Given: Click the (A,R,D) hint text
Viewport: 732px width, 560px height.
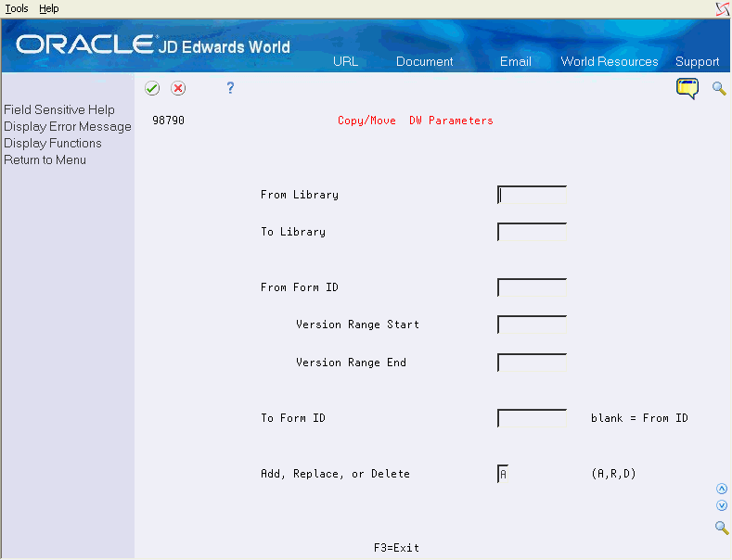Looking at the screenshot, I should [613, 474].
